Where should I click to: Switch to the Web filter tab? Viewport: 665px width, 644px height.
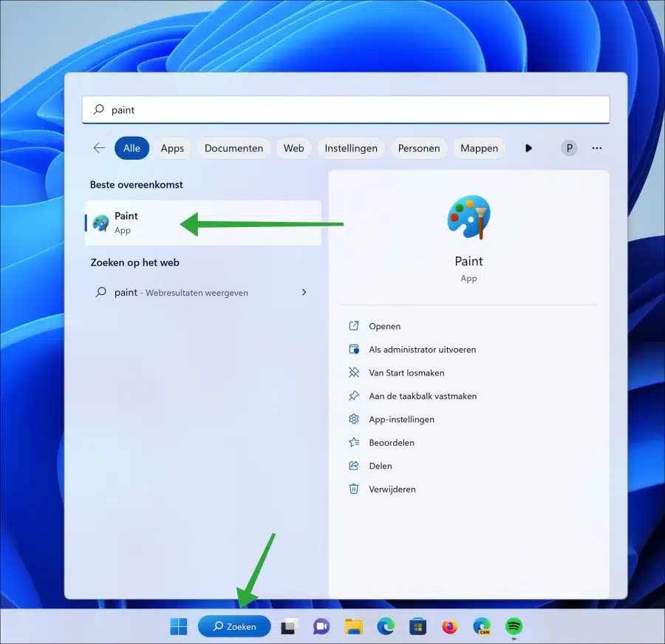tap(293, 148)
